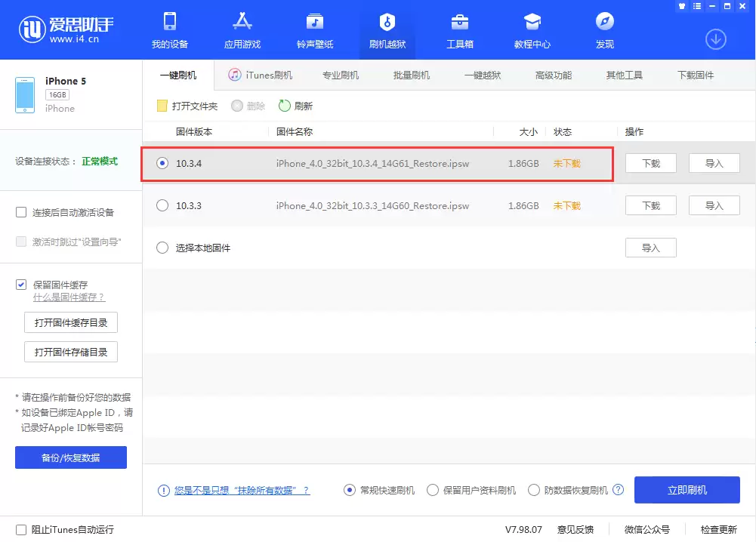Click the 打开文件夹 folder icon
The width and height of the screenshot is (756, 542).
(162, 106)
